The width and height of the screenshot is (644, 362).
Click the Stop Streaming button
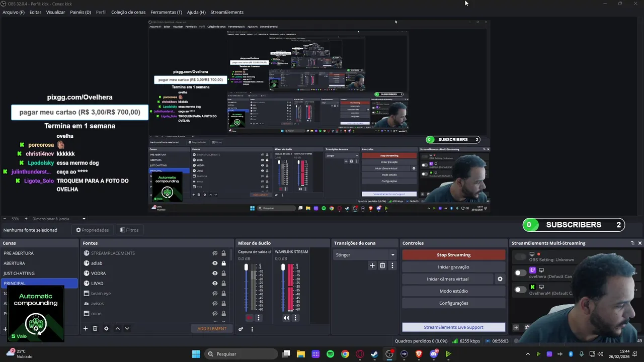click(x=453, y=255)
